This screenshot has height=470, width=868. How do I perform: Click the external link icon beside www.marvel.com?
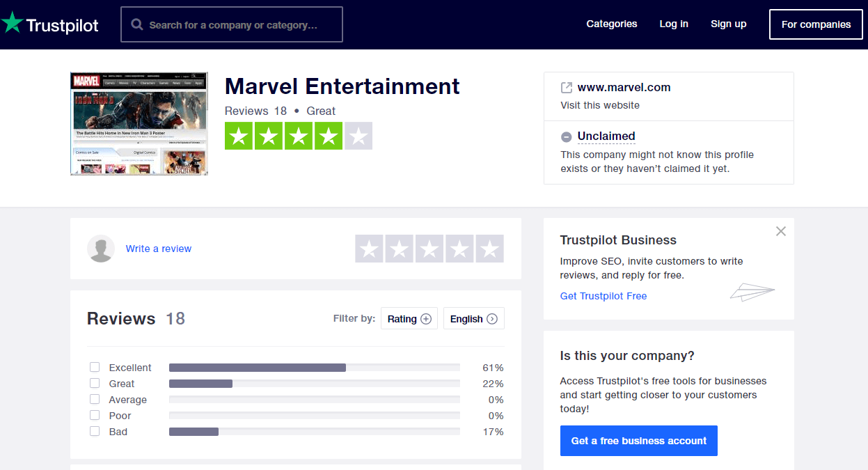(567, 88)
